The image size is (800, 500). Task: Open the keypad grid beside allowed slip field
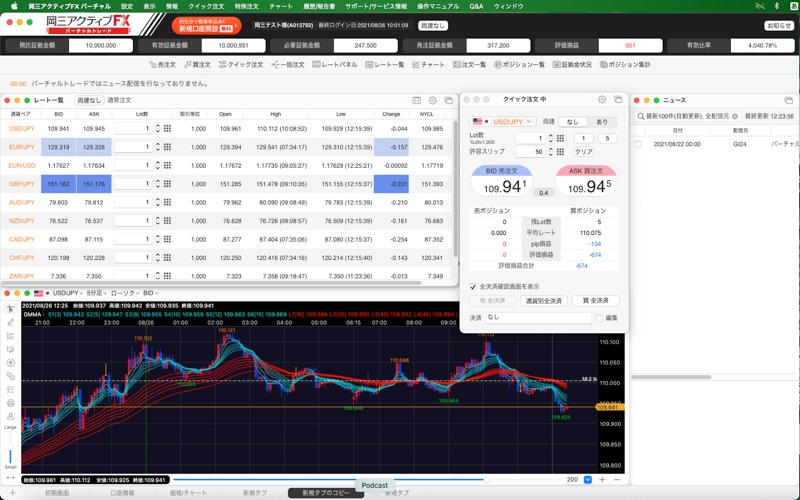(562, 152)
